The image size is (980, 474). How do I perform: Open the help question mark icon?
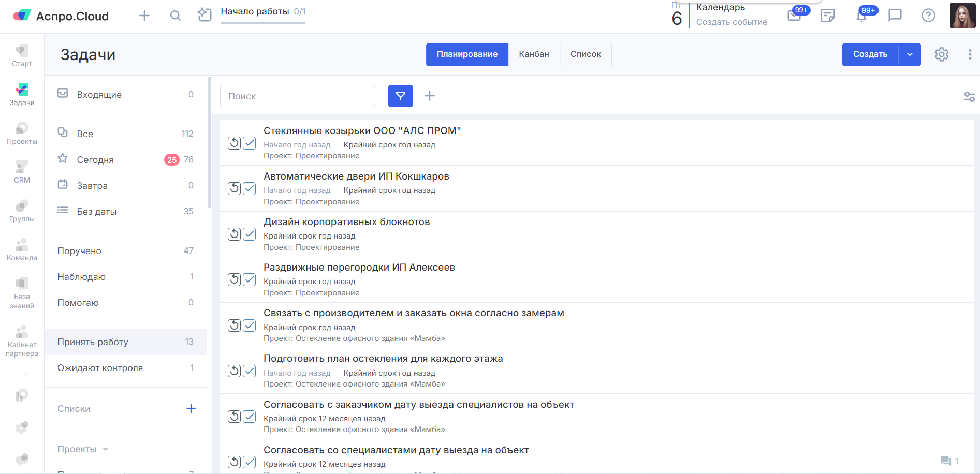point(928,16)
